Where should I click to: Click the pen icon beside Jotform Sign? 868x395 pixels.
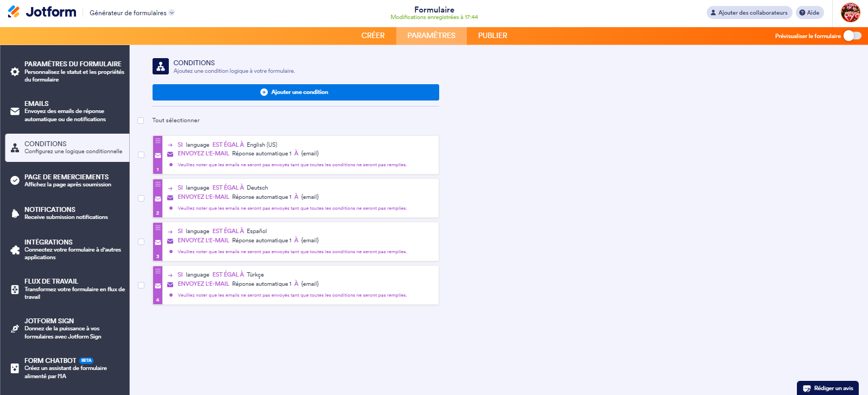[x=15, y=329]
